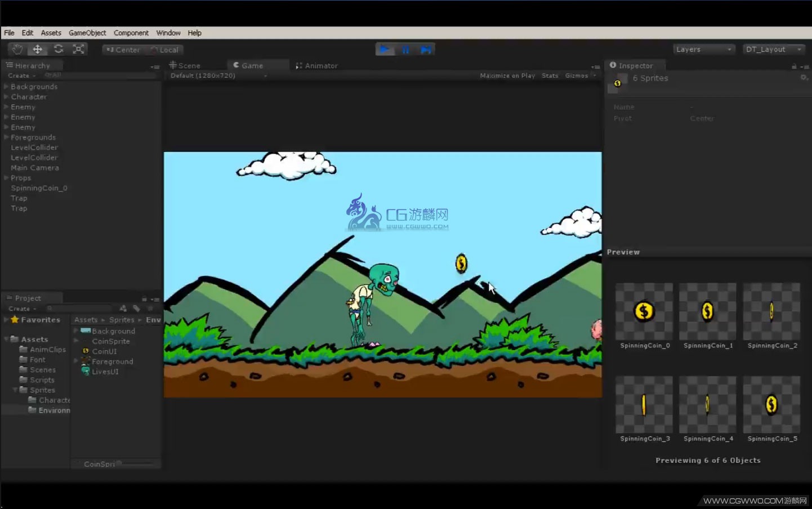This screenshot has height=509, width=812.
Task: Switch to the Scene tab
Action: (x=185, y=65)
